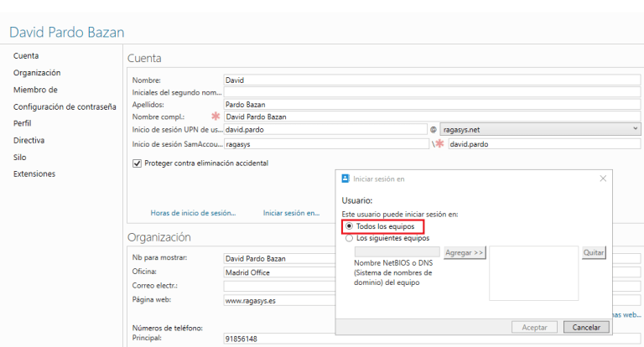
Task: Open Configuración de contraseña section
Action: coord(65,106)
